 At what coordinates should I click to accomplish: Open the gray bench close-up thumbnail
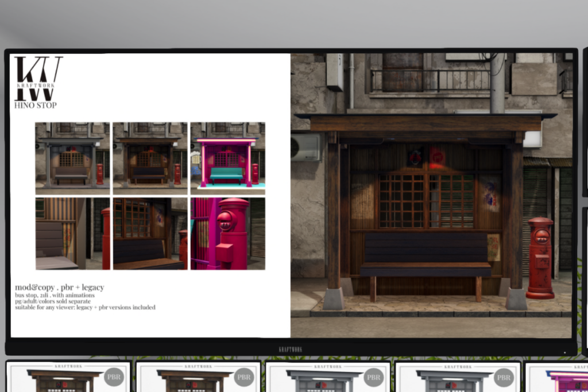click(x=72, y=234)
